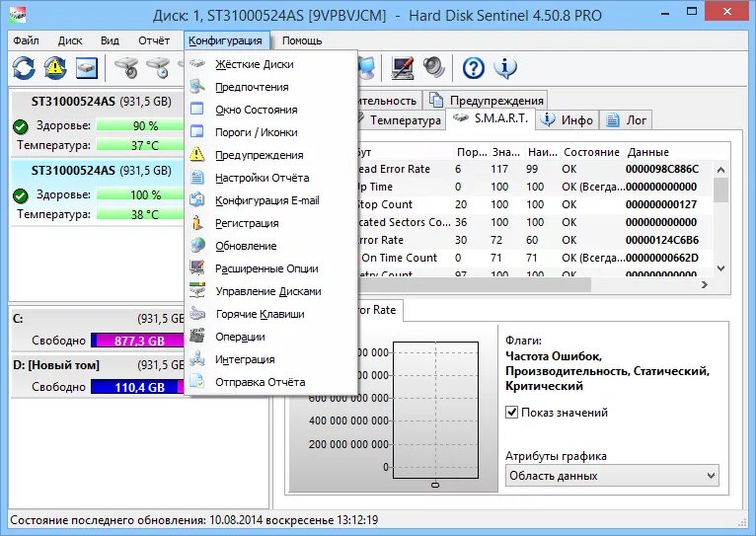Image resolution: width=756 pixels, height=536 pixels.
Task: Click the Состояние column header
Action: coord(591,152)
